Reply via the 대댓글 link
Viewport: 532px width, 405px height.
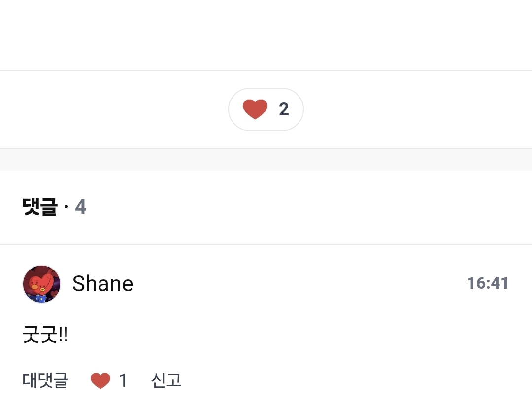coord(45,381)
